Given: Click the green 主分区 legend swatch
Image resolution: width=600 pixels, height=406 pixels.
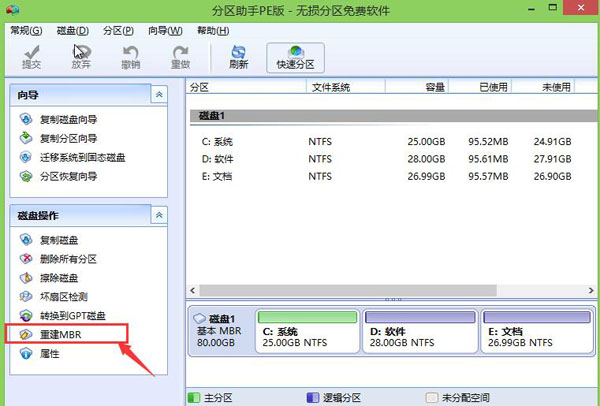Looking at the screenshot, I should click(194, 398).
